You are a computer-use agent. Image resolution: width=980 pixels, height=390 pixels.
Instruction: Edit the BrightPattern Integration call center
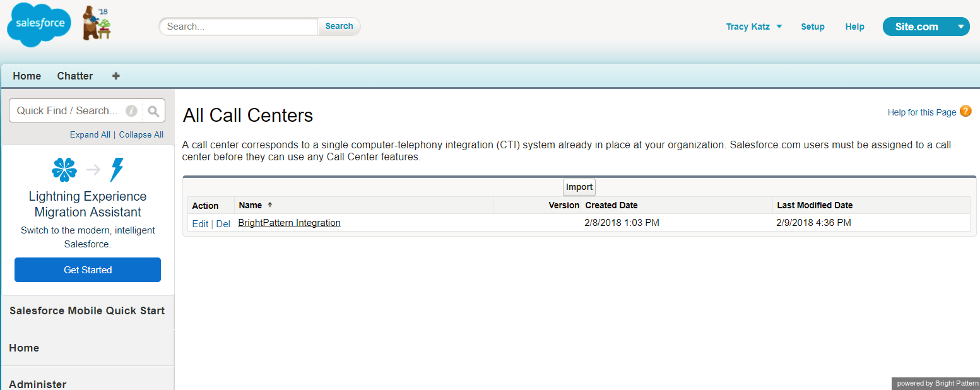coord(200,224)
